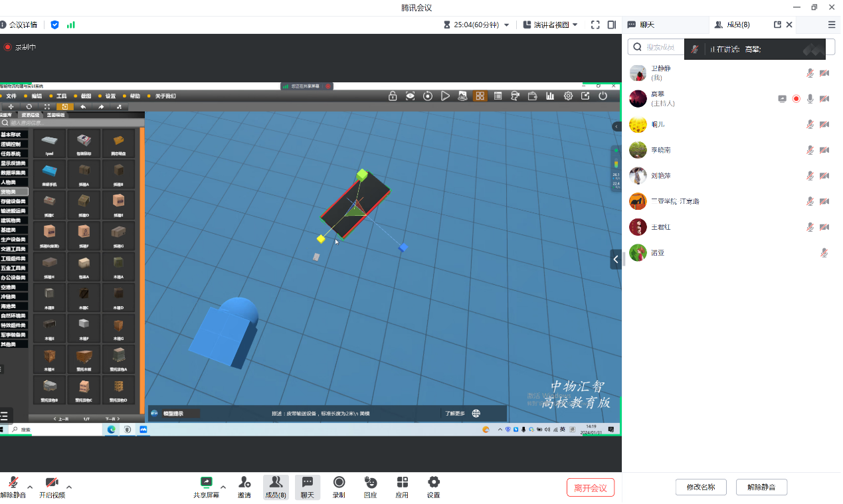
Task: Select member 李晓南 in the list
Action: pyautogui.click(x=660, y=150)
